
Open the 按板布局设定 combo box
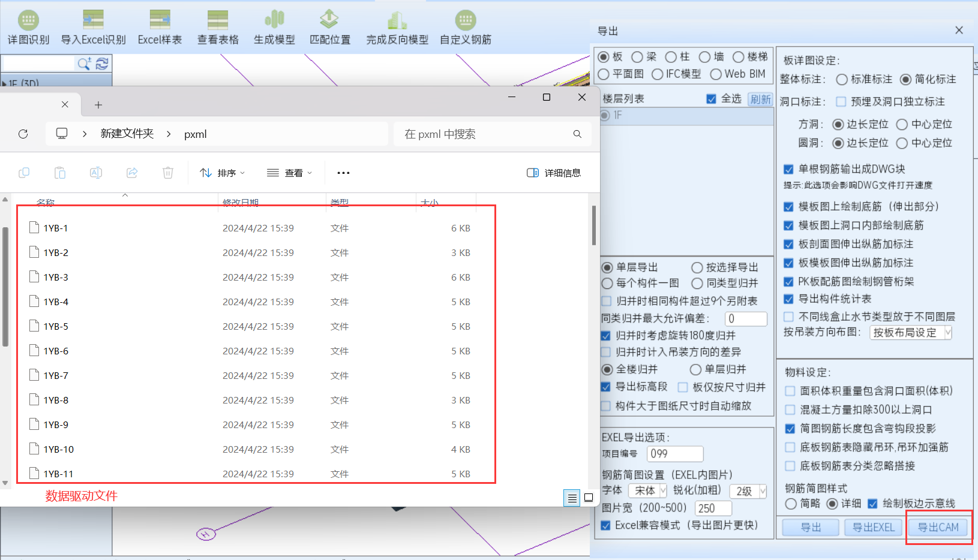(910, 333)
